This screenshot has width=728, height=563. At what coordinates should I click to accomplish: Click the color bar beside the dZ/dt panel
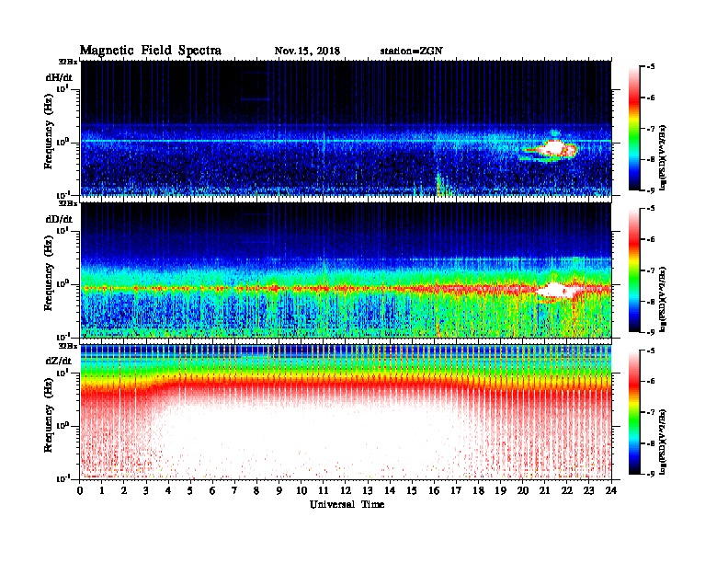pos(633,412)
